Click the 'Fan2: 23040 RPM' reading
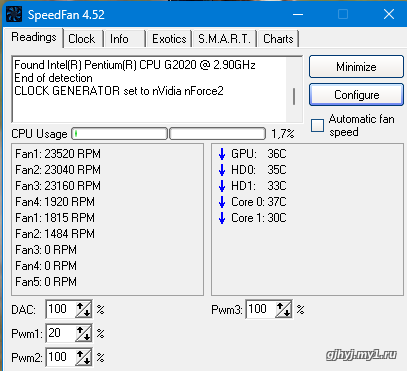Screen dimensions: 407x371 tap(58, 170)
